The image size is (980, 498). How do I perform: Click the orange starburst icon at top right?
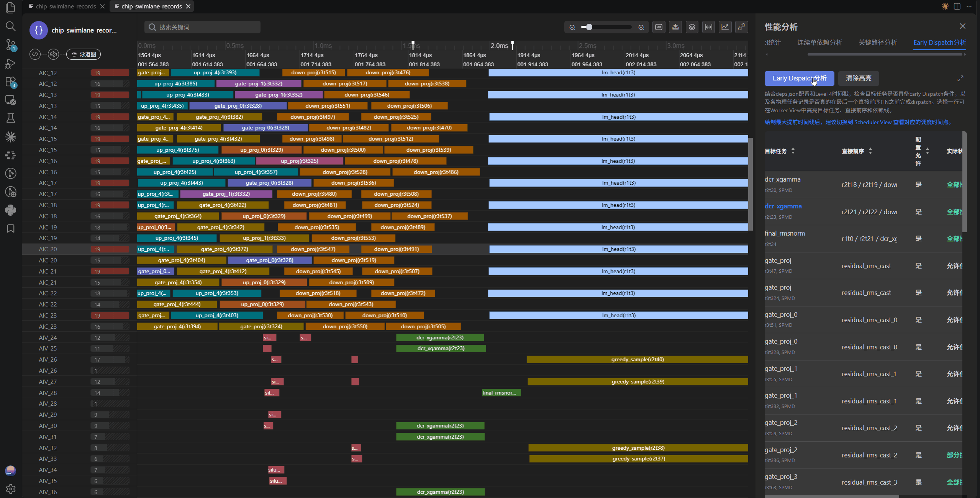point(945,6)
